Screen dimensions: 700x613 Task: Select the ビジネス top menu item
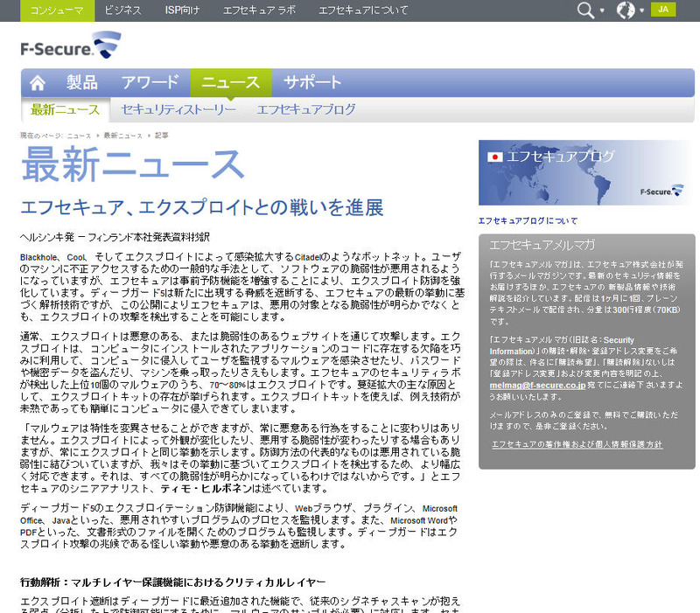coord(122,10)
